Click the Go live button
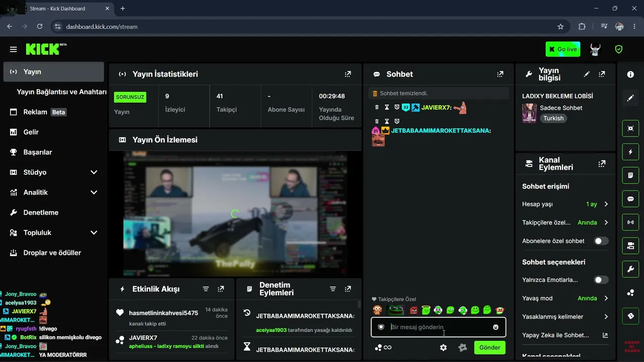Image resolution: width=644 pixels, height=362 pixels. point(563,49)
